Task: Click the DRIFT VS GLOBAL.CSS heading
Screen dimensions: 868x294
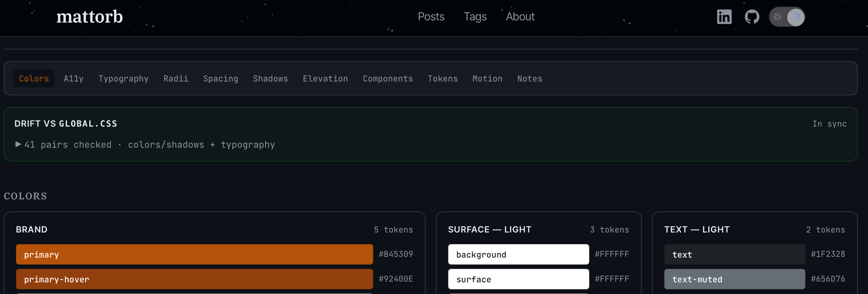Action: 66,124
